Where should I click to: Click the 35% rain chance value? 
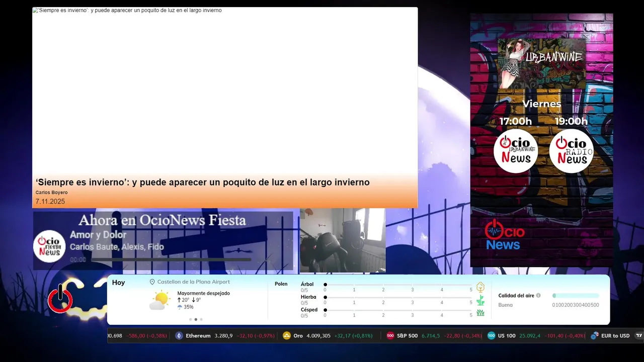click(x=189, y=307)
